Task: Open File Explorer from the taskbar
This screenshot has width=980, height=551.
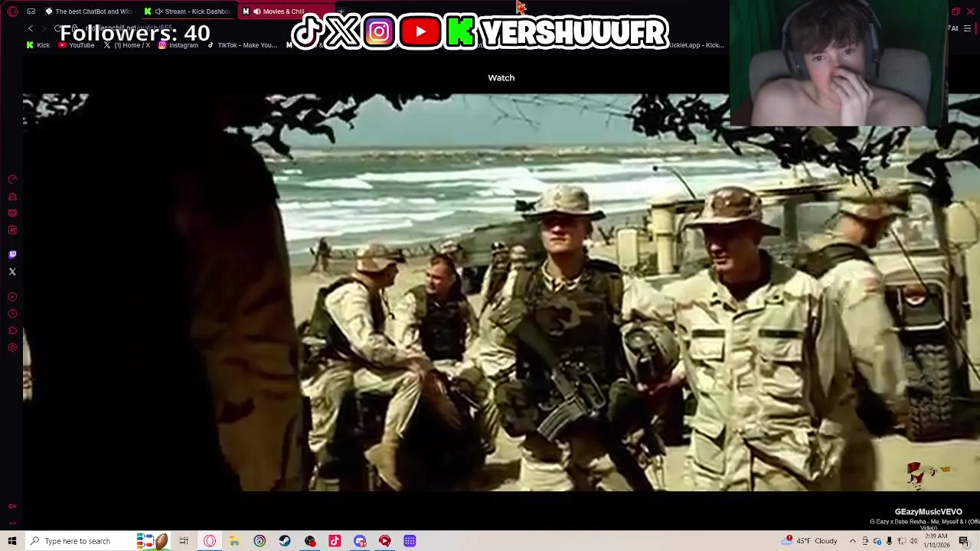Action: coord(234,541)
